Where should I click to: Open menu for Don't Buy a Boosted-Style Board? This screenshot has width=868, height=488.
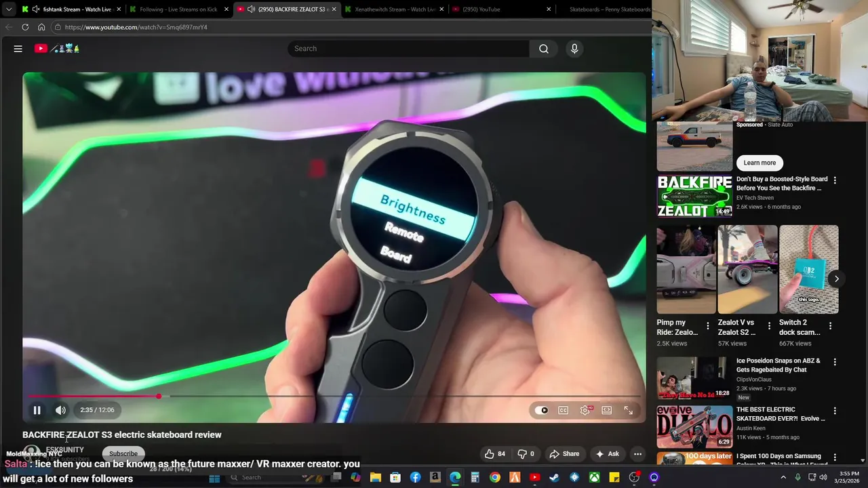pyautogui.click(x=835, y=180)
